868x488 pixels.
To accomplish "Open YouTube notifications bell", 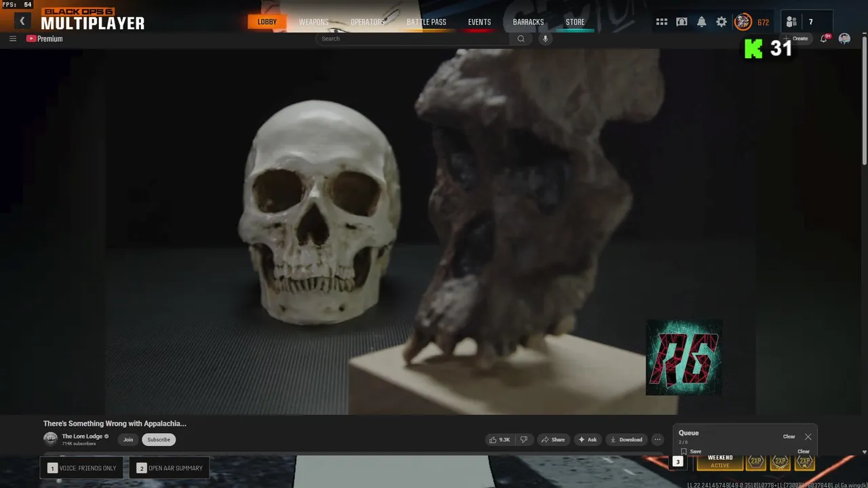I will [x=824, y=39].
